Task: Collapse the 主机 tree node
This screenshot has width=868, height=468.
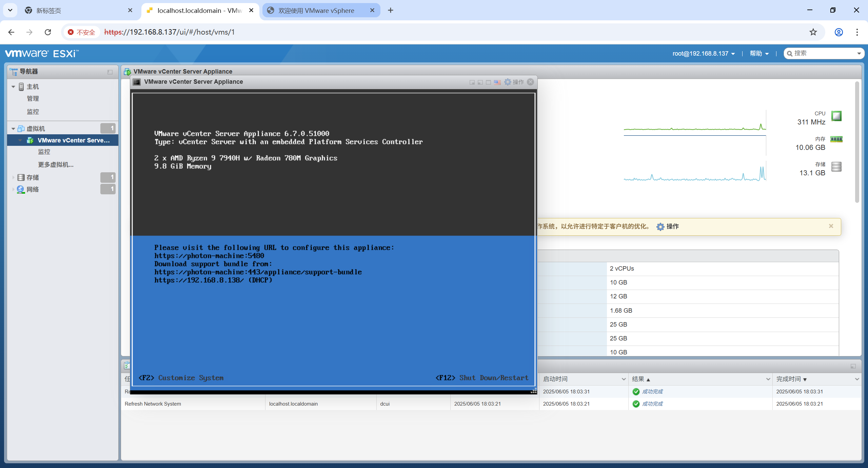Action: point(13,87)
